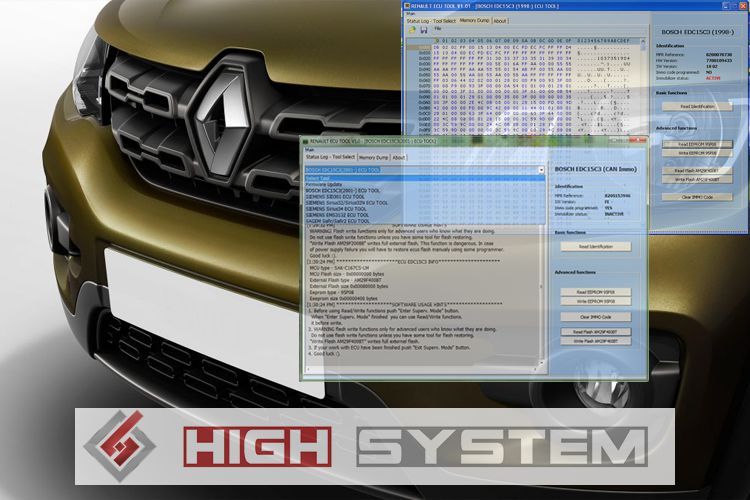Viewport: 750px width, 500px height.
Task: Click Read EEPROM 95P08 in CAN Immo window
Action: 596,292
